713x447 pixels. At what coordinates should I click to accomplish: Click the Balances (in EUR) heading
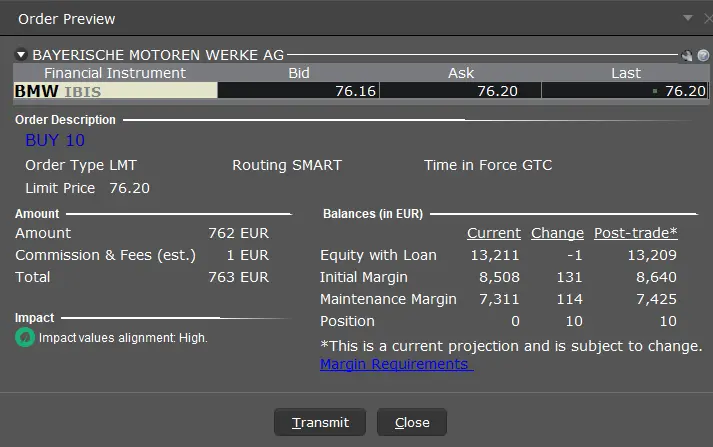(373, 214)
